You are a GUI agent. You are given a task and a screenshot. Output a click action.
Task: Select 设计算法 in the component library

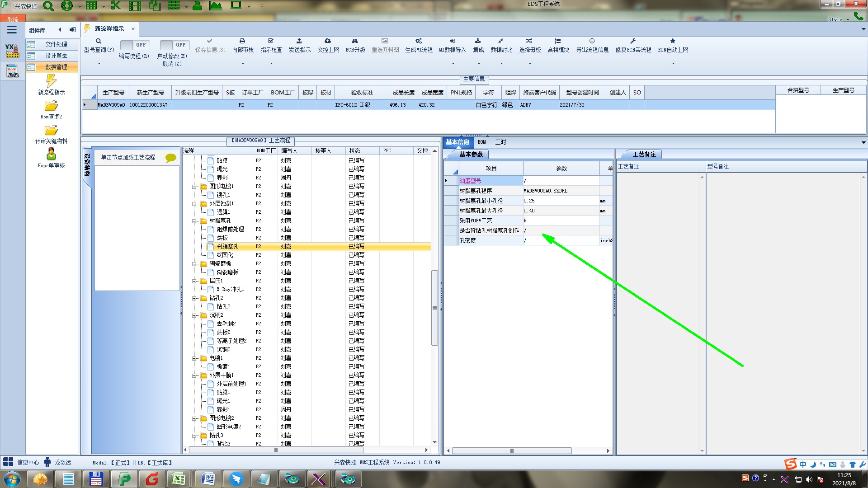pos(56,56)
